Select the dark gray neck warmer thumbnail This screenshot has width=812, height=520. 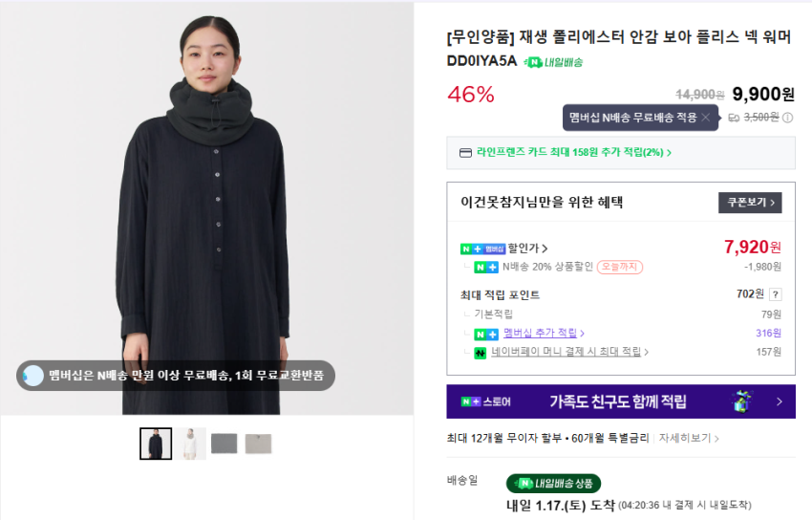tap(224, 444)
